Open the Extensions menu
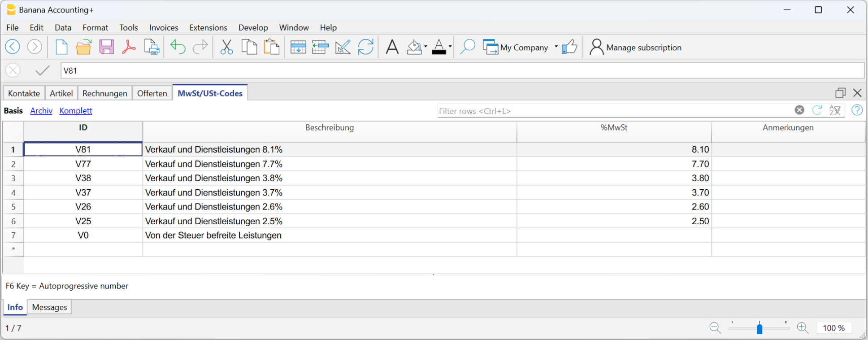 pyautogui.click(x=208, y=27)
